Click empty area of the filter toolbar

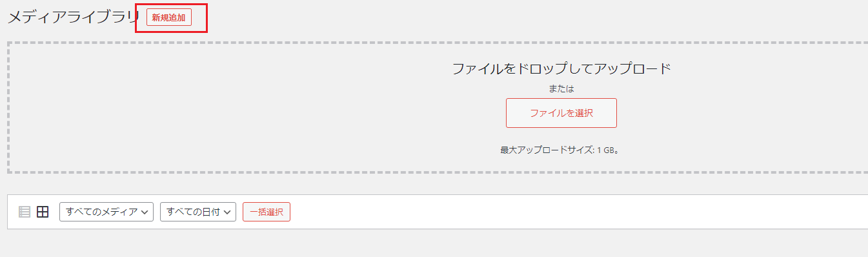[x=549, y=212]
